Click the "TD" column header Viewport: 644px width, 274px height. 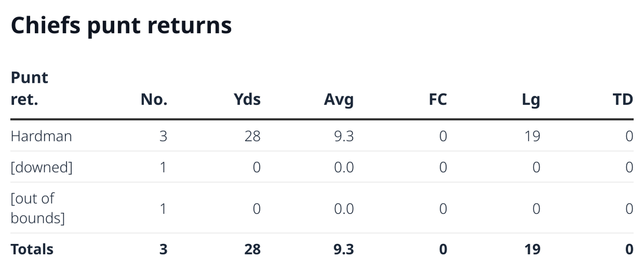point(623,99)
